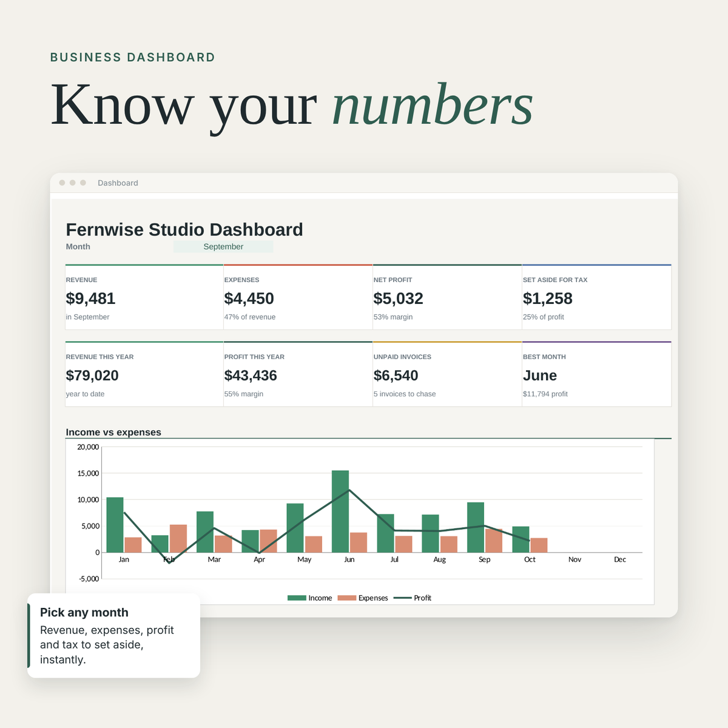Click the '55% margin' text
This screenshot has width=728, height=728.
[x=244, y=394]
